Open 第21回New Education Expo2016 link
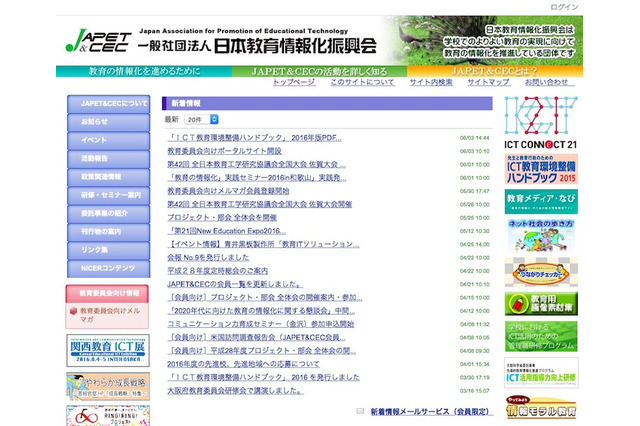This screenshot has width=640, height=426. pyautogui.click(x=227, y=231)
